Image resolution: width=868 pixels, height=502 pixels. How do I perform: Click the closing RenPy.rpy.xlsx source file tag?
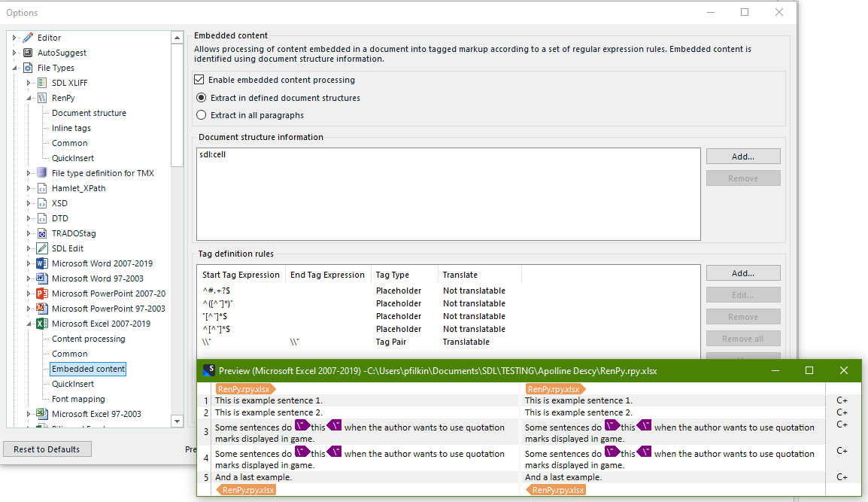coord(245,490)
